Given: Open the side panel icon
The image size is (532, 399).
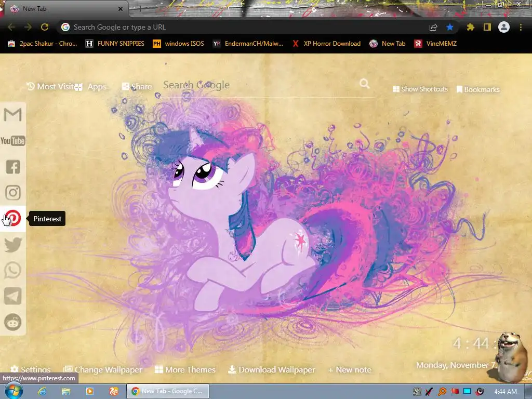Looking at the screenshot, I should pos(487,27).
